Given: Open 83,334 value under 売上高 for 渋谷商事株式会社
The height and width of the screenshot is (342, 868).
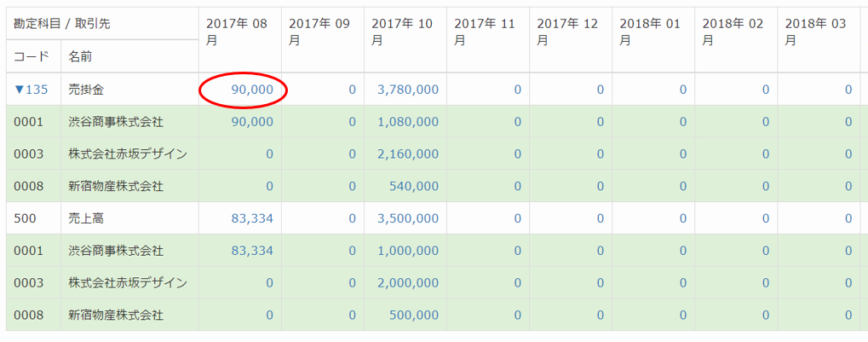Looking at the screenshot, I should (252, 251).
